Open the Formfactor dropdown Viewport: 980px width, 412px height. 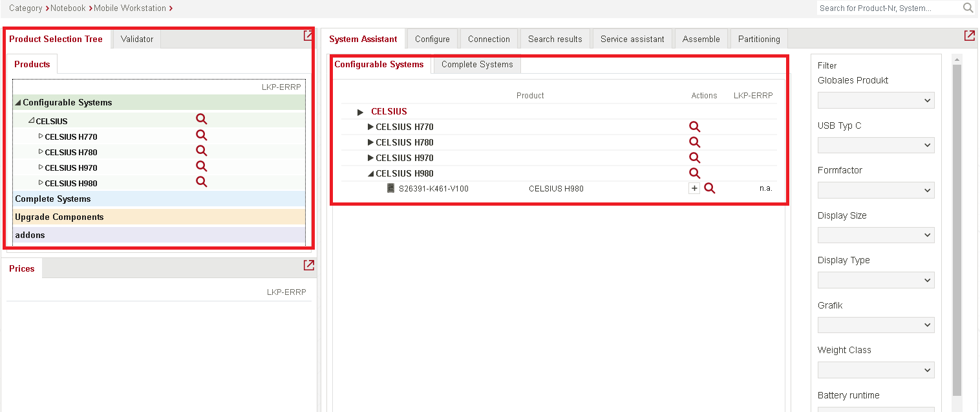[x=876, y=190]
